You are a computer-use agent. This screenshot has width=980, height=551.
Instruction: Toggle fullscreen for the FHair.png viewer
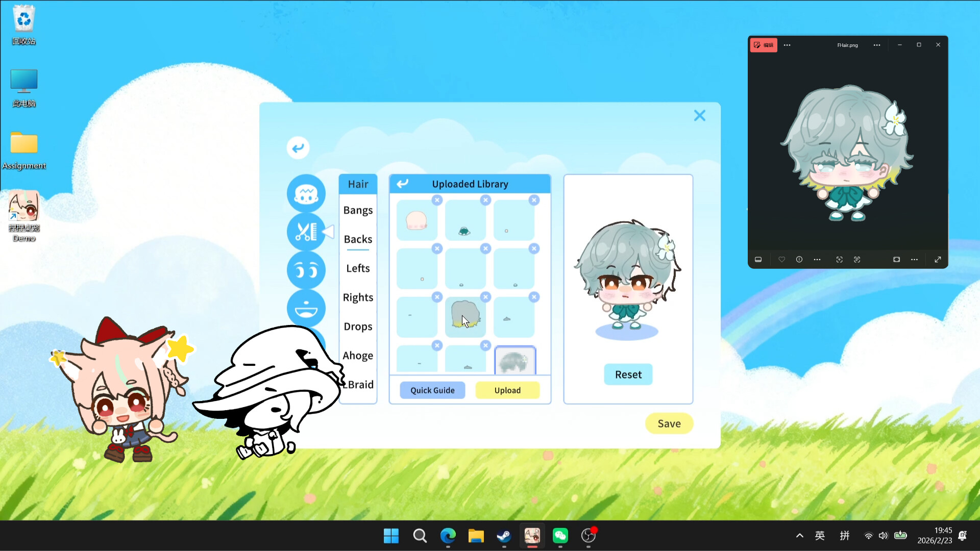click(939, 259)
